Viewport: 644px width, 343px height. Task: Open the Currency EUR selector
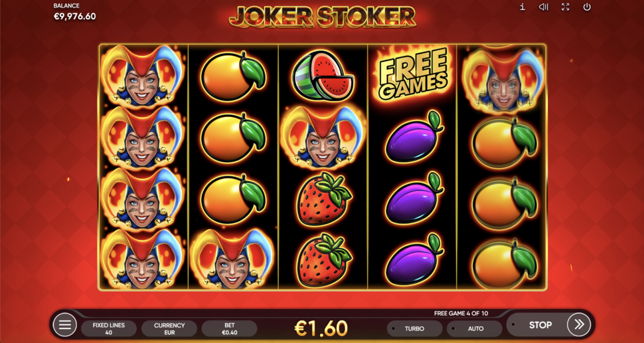[169, 329]
